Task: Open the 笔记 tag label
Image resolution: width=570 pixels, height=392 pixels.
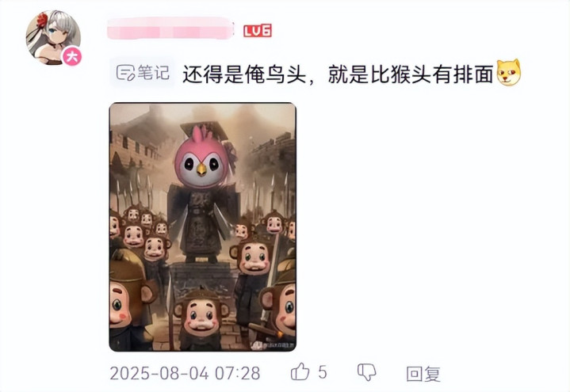Action: pyautogui.click(x=143, y=73)
